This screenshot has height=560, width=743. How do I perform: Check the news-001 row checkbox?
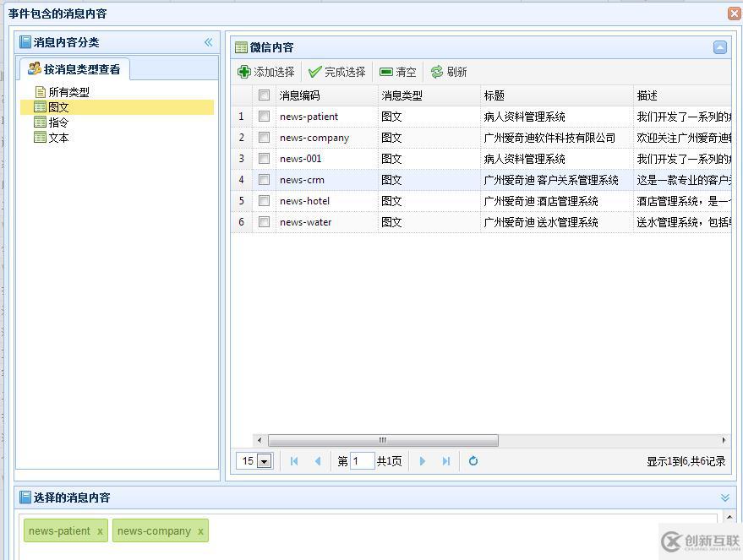point(264,159)
